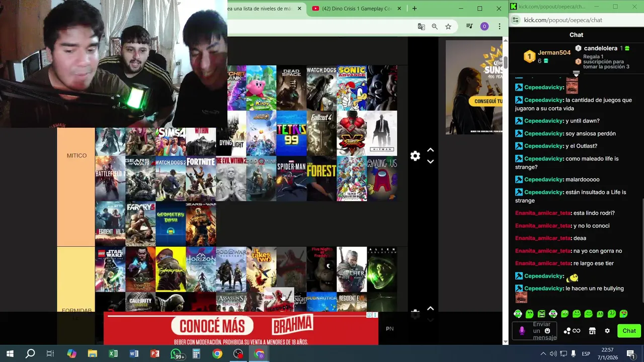This screenshot has width=644, height=362.
Task: Select the Cyberpunk cover in the yellow tier
Action: click(x=171, y=269)
